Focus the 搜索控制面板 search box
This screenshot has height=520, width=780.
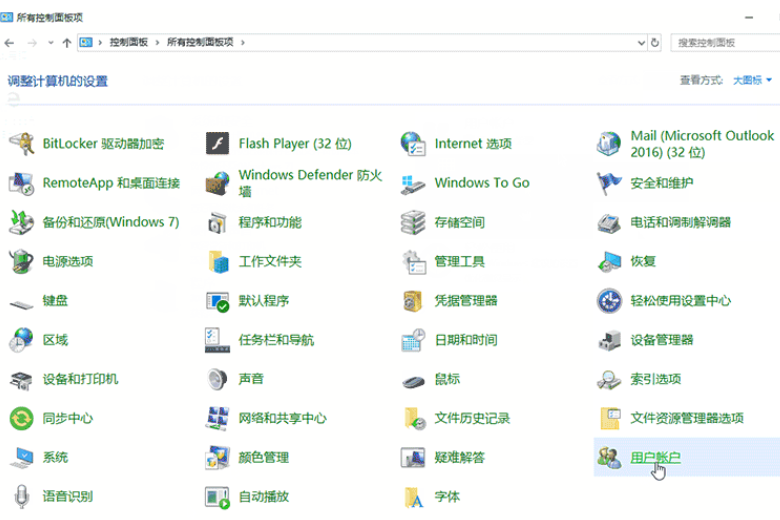coord(725,43)
